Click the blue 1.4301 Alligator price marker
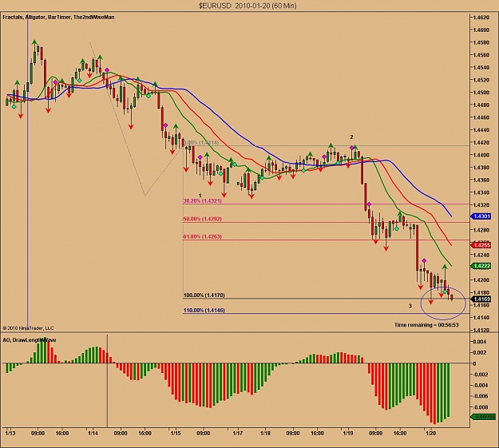 (x=481, y=216)
